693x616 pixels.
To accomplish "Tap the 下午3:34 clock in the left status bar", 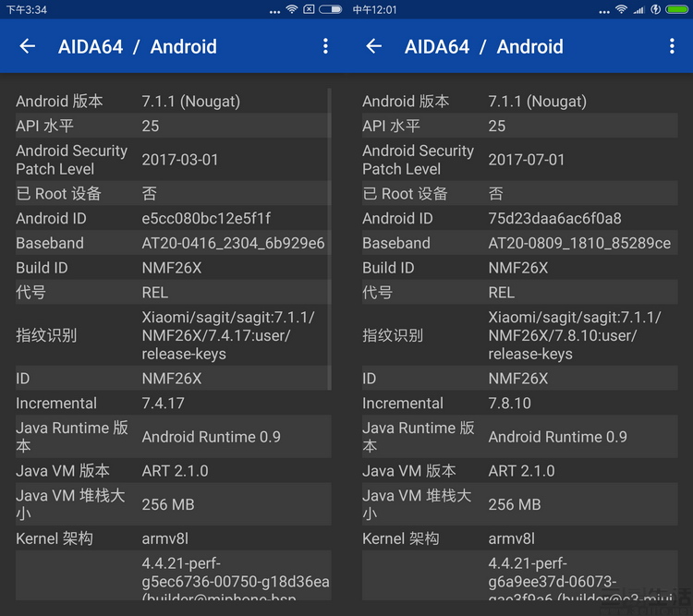I will click(26, 10).
